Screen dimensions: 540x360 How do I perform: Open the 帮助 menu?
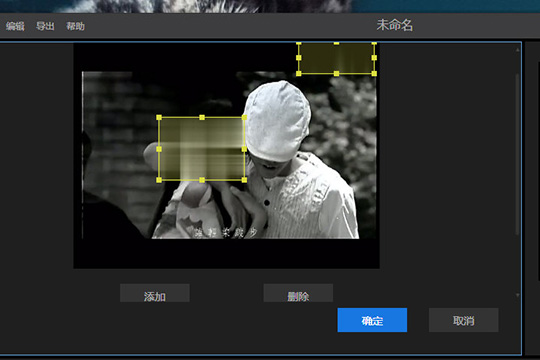point(75,26)
